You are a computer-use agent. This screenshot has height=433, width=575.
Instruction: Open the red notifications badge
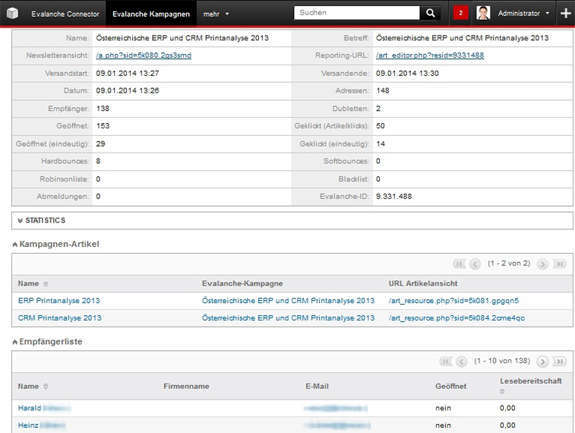(x=461, y=13)
